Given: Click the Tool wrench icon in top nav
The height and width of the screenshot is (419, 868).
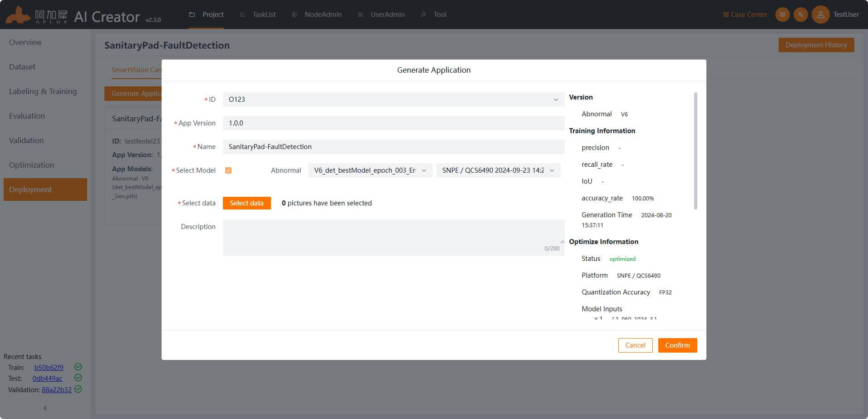Looking at the screenshot, I should point(424,15).
